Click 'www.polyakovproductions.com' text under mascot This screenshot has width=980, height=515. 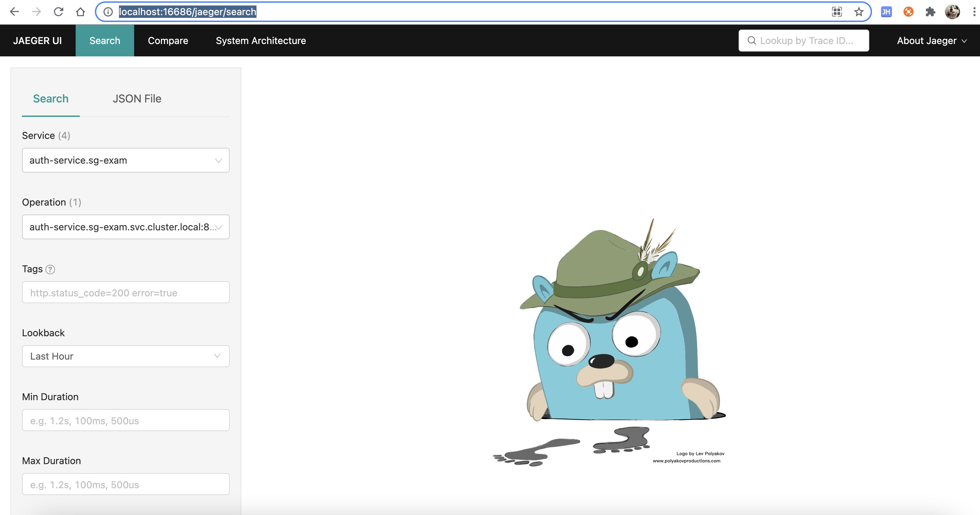coord(686,461)
